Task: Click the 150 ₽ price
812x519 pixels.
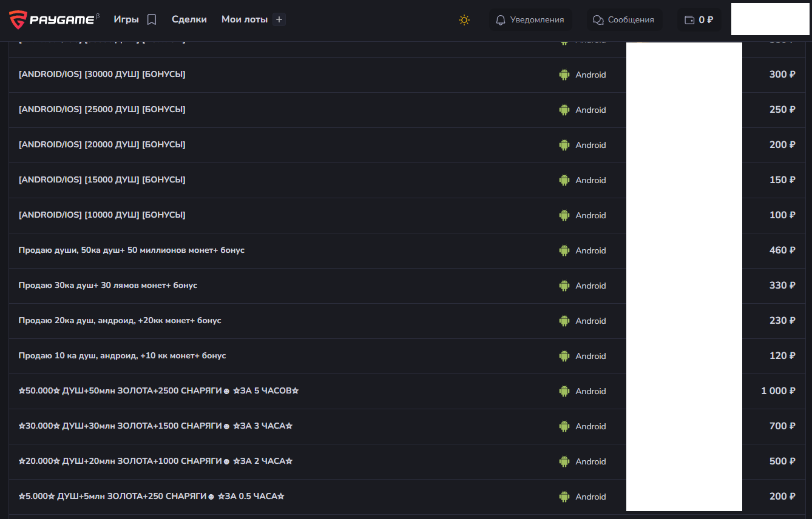Action: click(782, 180)
